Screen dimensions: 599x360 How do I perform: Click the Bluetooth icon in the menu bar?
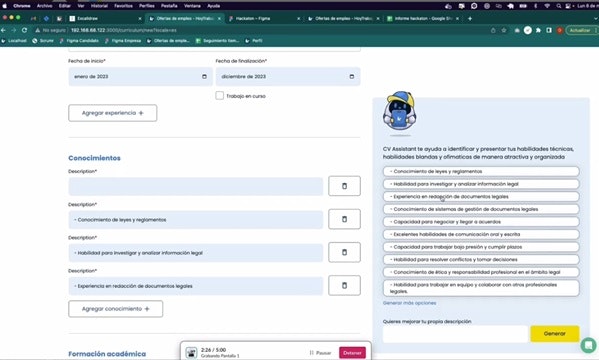[x=535, y=6]
